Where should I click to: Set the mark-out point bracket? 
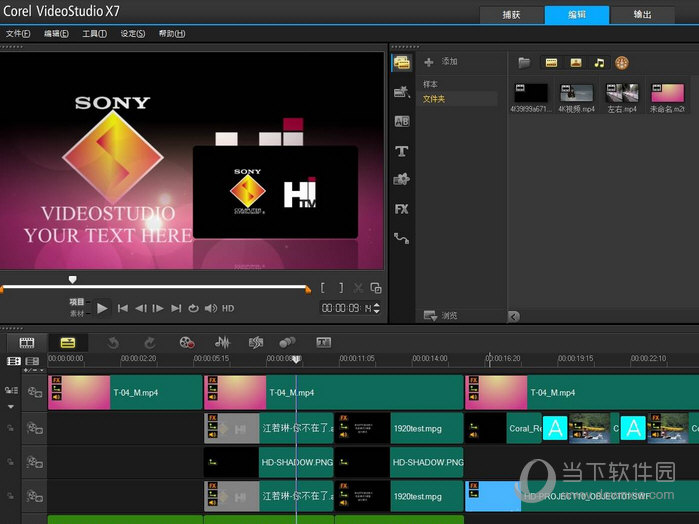tap(341, 288)
